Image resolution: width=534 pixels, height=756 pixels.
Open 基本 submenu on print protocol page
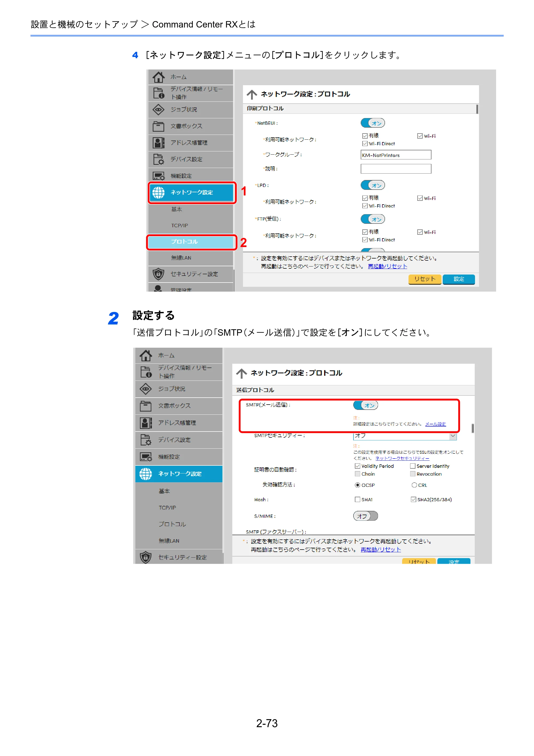click(176, 209)
